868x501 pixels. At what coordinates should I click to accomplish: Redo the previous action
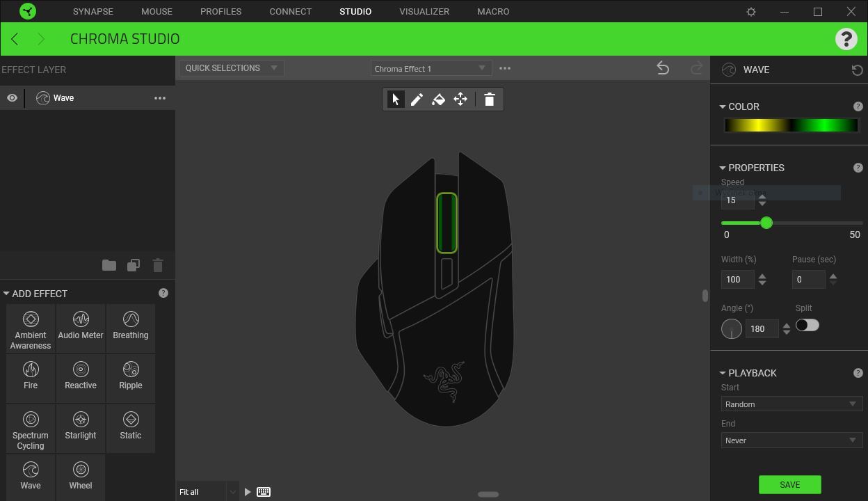pos(696,68)
